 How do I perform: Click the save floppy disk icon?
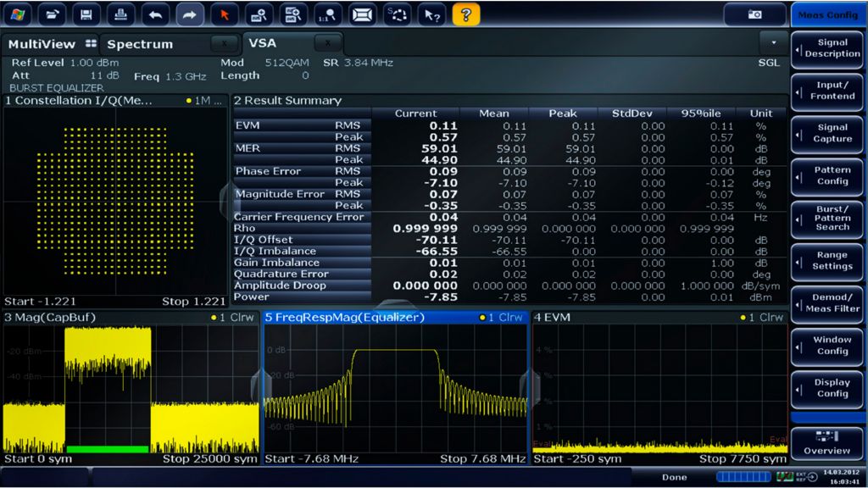[86, 14]
